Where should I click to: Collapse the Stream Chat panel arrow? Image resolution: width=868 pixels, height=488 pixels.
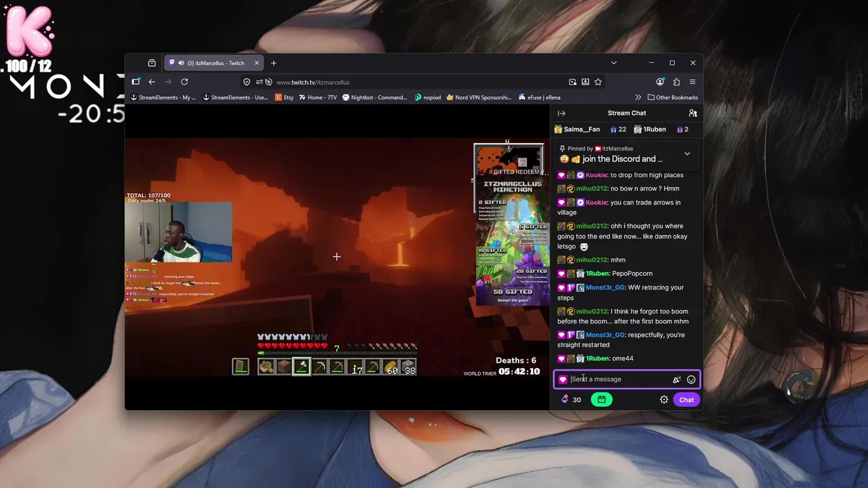pyautogui.click(x=561, y=113)
